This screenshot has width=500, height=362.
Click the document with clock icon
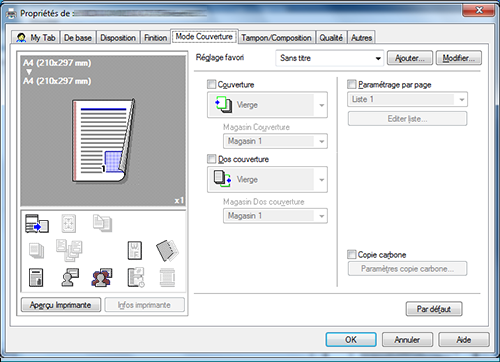pyautogui.click(x=136, y=278)
